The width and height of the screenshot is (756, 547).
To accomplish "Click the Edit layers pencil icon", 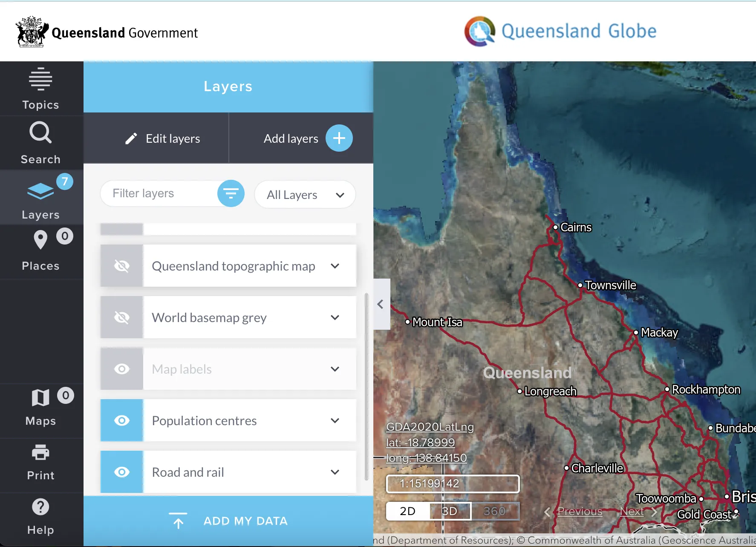I will pos(131,138).
